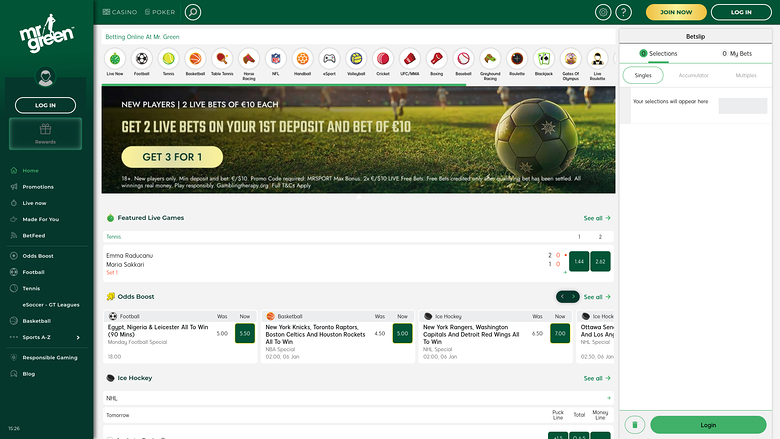The width and height of the screenshot is (780, 439).
Task: Click the search magnifier icon
Action: 193,12
